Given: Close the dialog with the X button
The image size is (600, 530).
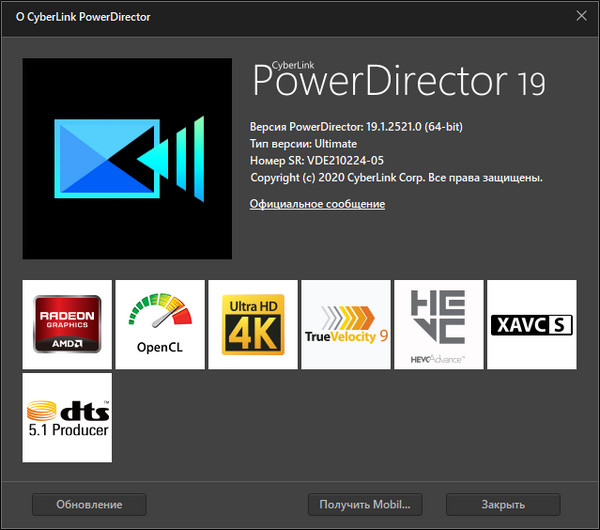Looking at the screenshot, I should (581, 16).
